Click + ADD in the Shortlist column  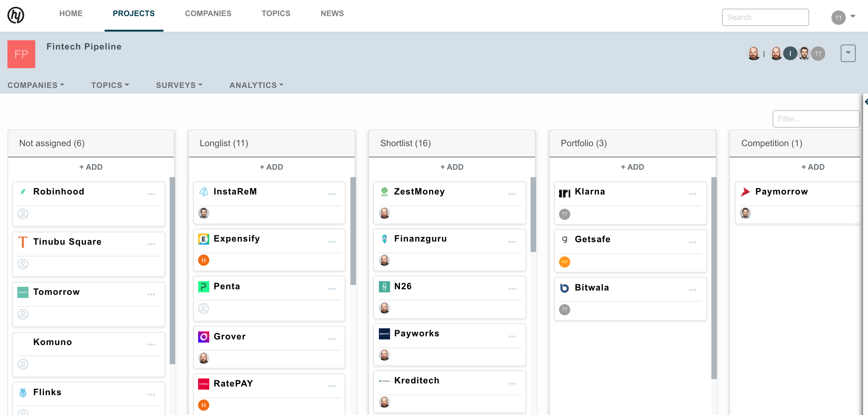pos(452,167)
